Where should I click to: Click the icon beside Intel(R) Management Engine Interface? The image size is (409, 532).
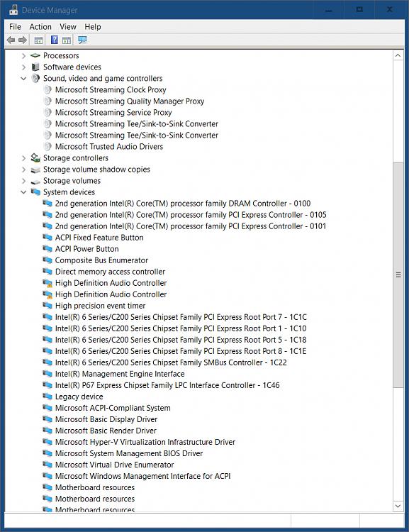[47, 374]
